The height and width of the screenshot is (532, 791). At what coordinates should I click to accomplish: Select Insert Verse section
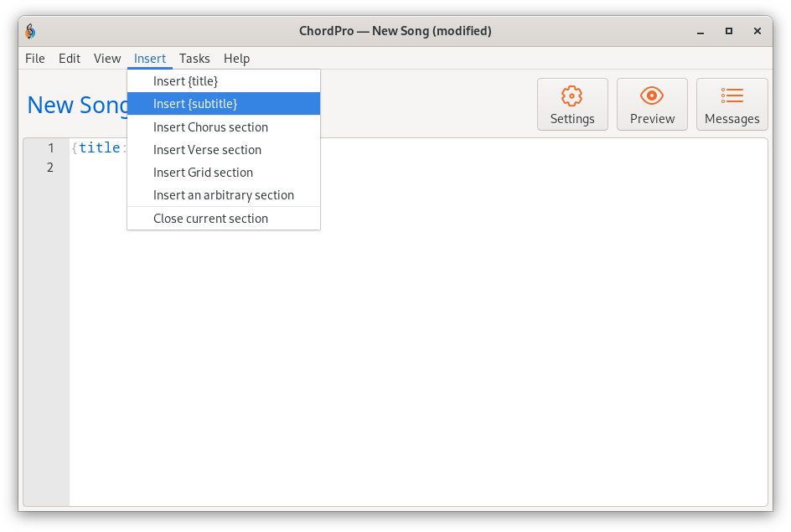pyautogui.click(x=224, y=150)
